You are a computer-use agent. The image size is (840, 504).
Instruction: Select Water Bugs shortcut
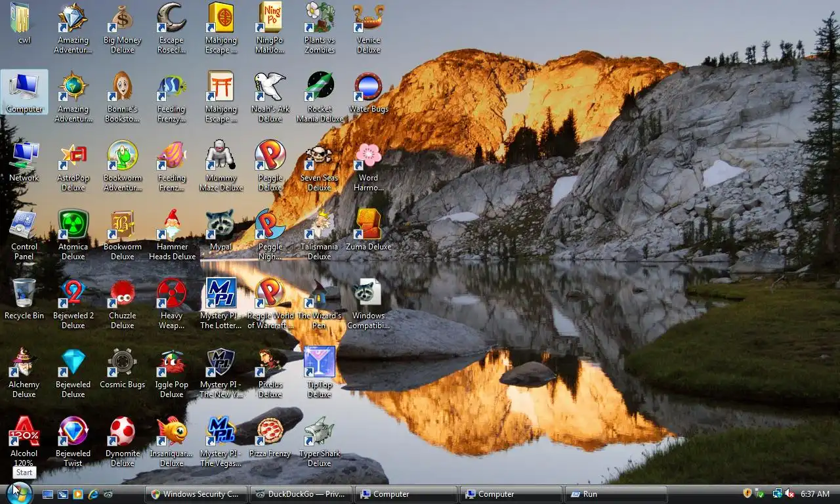pyautogui.click(x=369, y=93)
